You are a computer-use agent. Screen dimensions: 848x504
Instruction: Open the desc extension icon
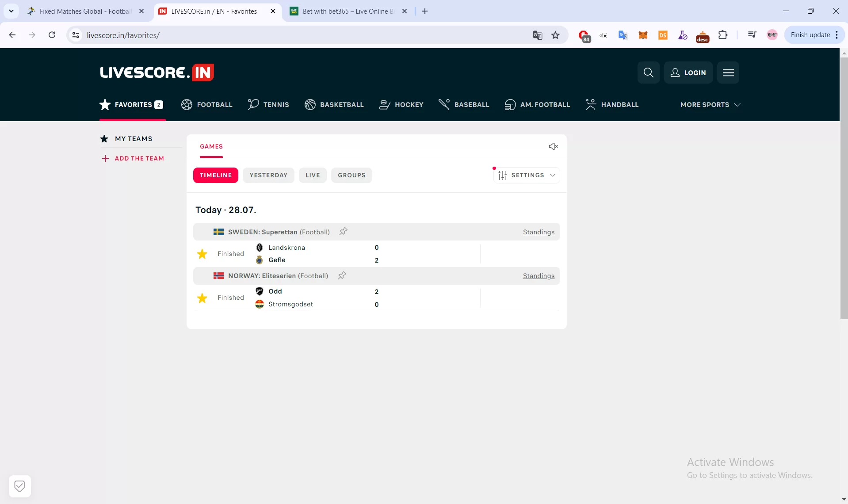click(703, 36)
